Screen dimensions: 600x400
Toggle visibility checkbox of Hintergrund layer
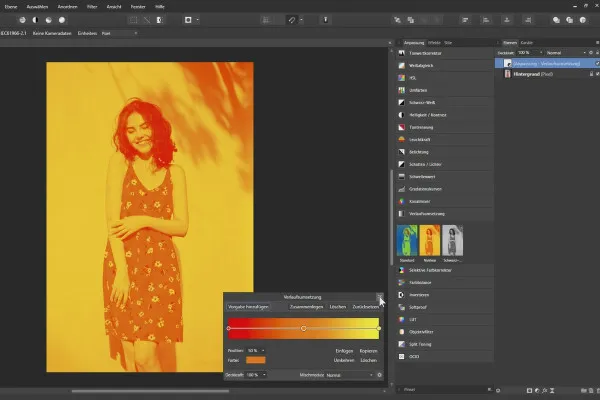(596, 74)
